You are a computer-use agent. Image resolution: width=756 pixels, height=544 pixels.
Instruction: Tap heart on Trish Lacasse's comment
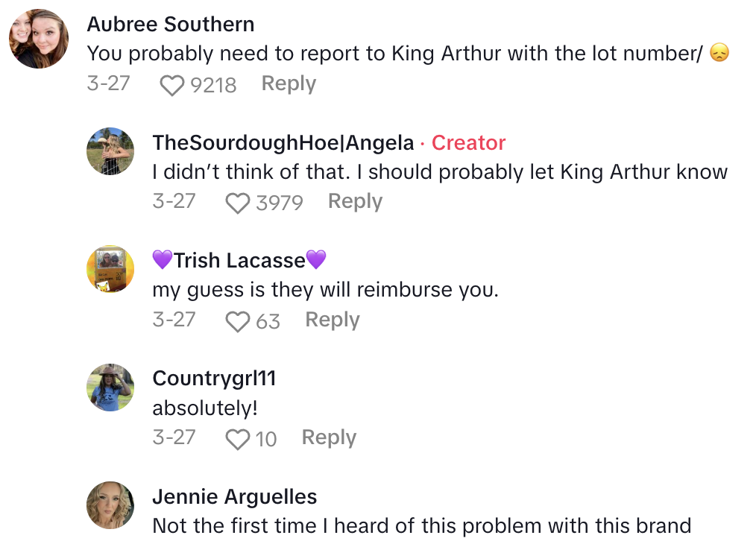point(238,321)
